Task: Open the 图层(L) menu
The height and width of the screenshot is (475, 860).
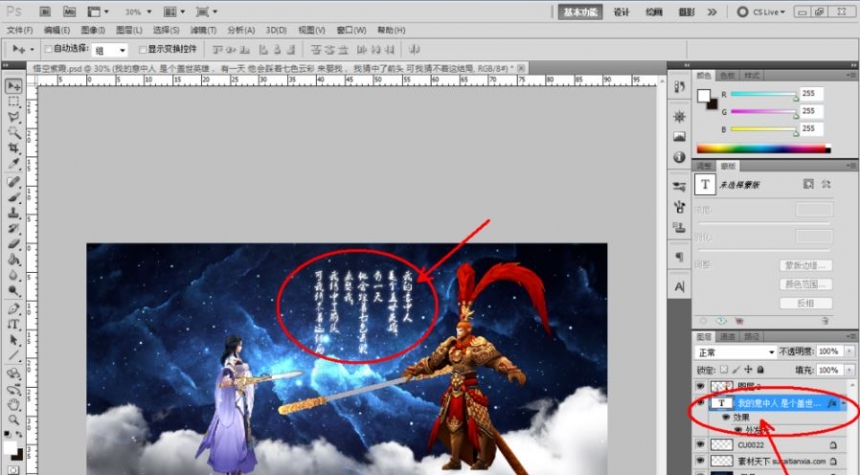Action: [x=129, y=30]
